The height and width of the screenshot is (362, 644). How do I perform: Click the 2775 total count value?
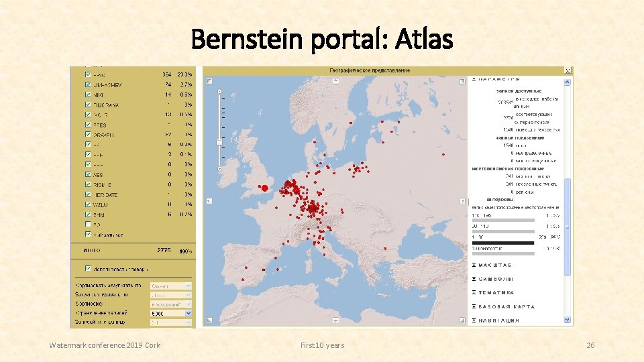click(x=164, y=250)
